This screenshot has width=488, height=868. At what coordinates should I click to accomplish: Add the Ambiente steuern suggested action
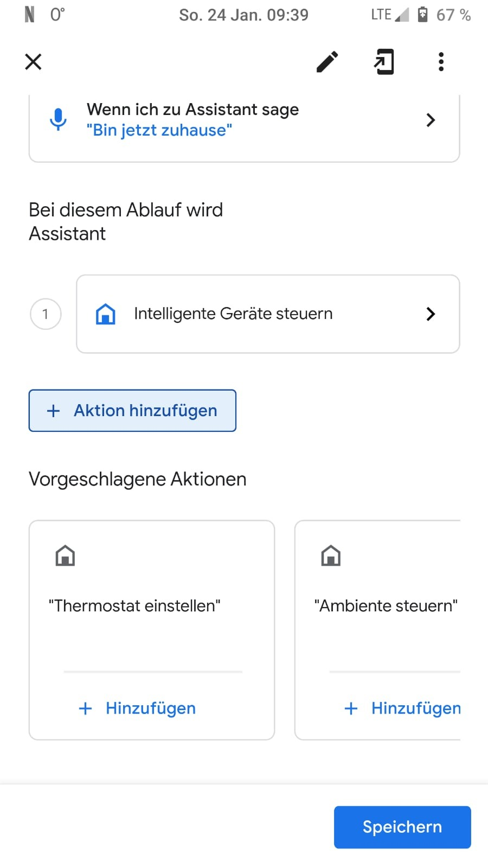pyautogui.click(x=402, y=708)
